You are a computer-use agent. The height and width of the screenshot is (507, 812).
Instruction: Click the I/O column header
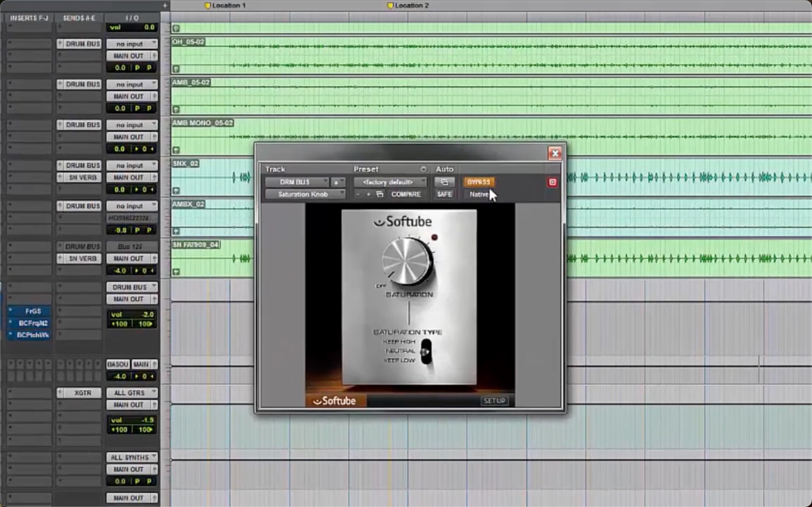tap(132, 18)
